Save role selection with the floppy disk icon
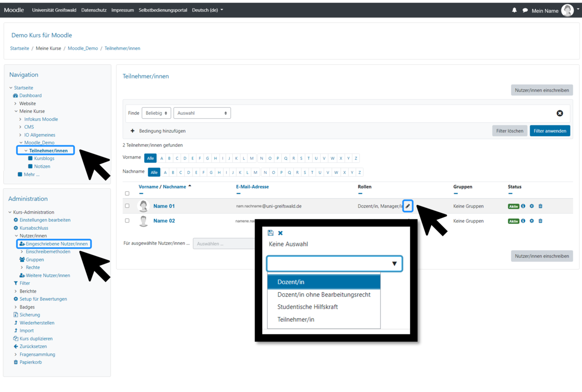Screen dimensions: 582x392 pos(271,233)
